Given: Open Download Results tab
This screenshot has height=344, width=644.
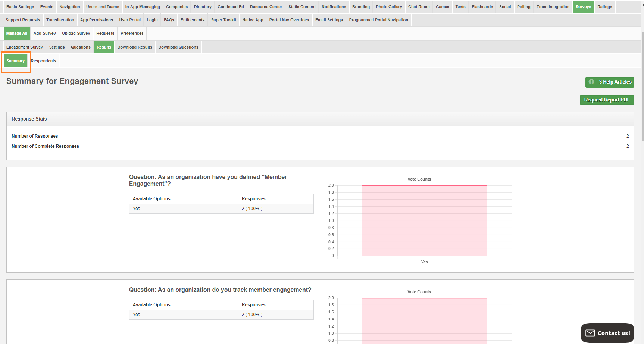Looking at the screenshot, I should 135,47.
